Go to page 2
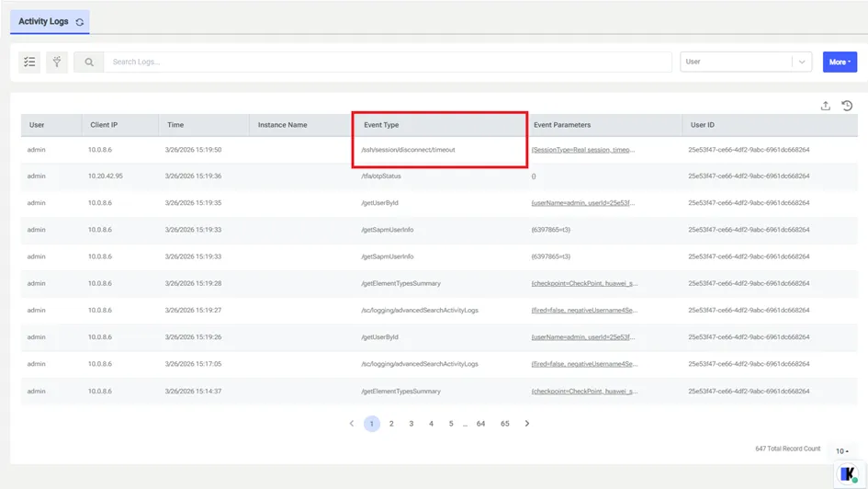The image size is (868, 489). click(391, 424)
